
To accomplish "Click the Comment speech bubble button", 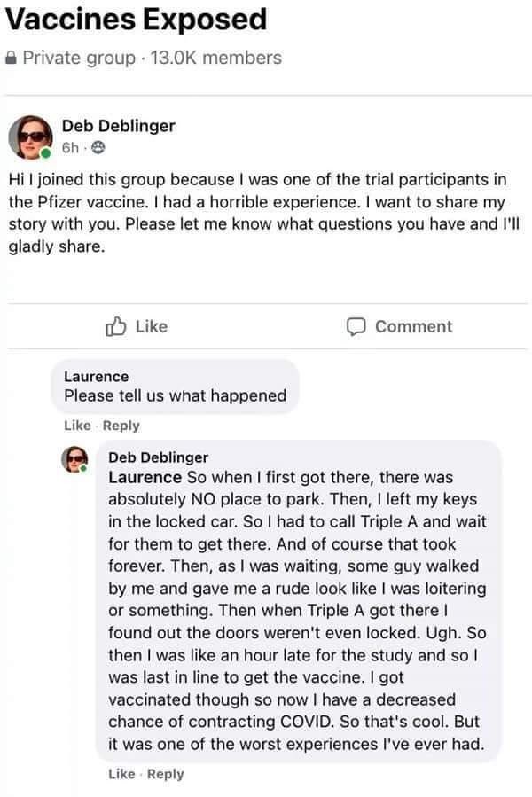I will tap(399, 326).
